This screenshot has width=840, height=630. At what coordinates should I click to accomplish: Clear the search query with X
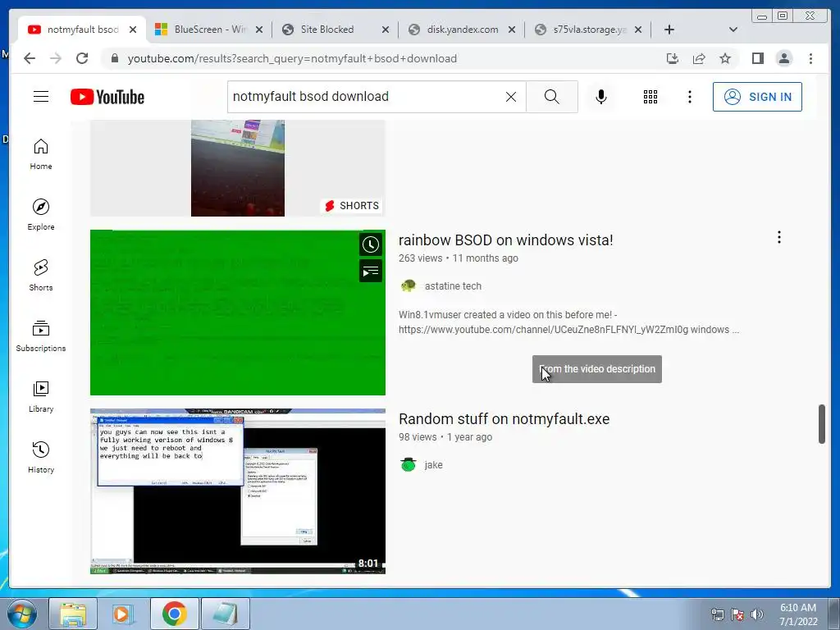coord(511,97)
